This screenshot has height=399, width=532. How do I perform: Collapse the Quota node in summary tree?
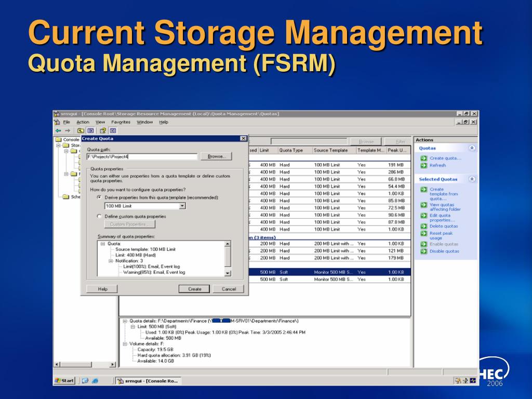point(102,244)
